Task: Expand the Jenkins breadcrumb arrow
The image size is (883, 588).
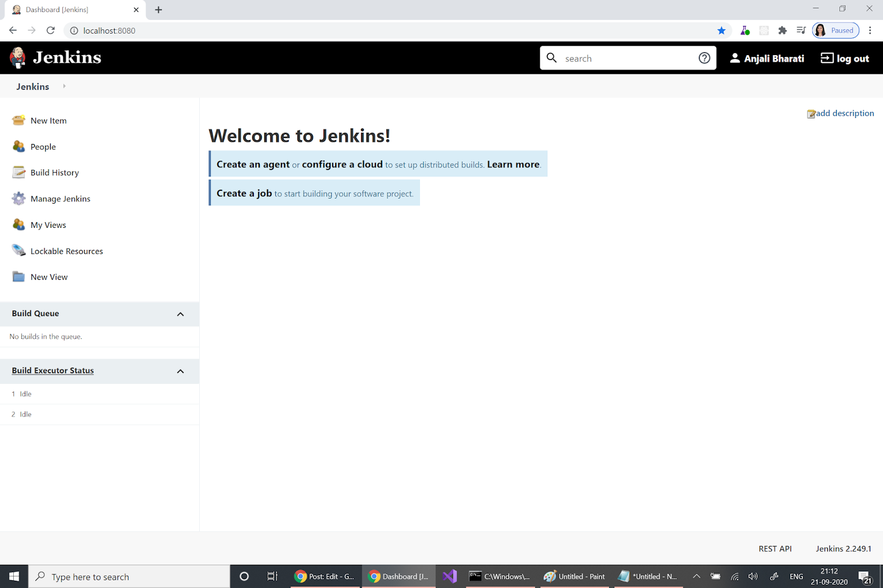Action: (x=64, y=86)
